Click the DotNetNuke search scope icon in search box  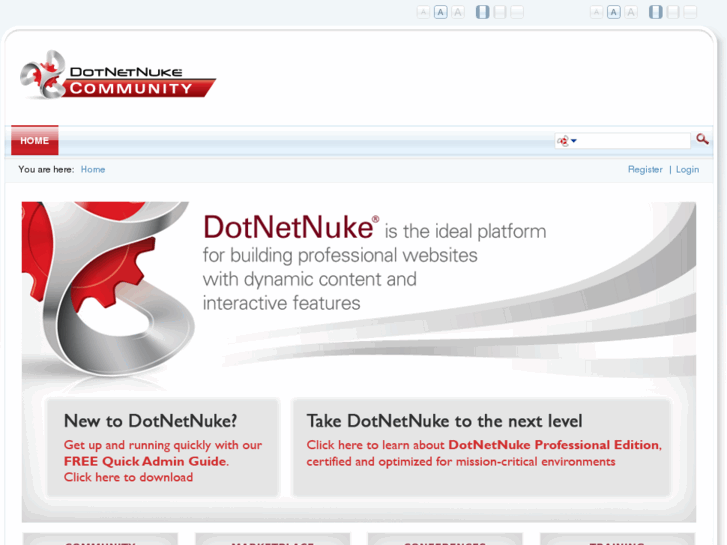[x=563, y=141]
